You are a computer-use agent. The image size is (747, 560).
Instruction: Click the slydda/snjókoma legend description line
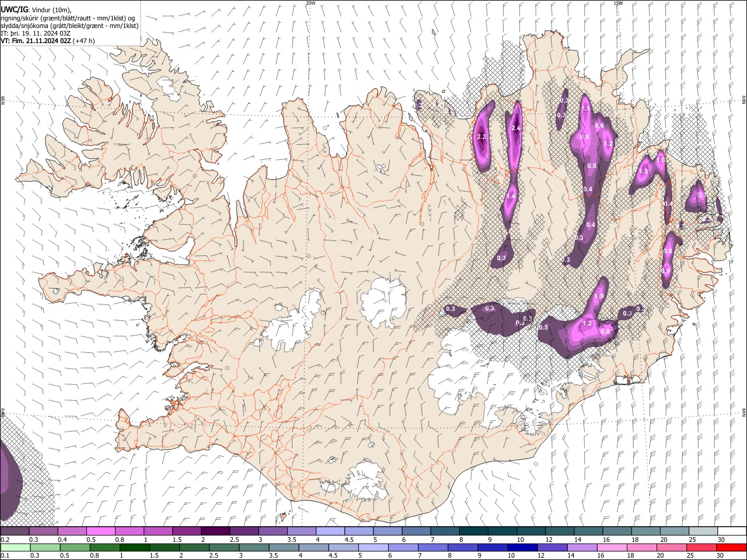click(69, 26)
